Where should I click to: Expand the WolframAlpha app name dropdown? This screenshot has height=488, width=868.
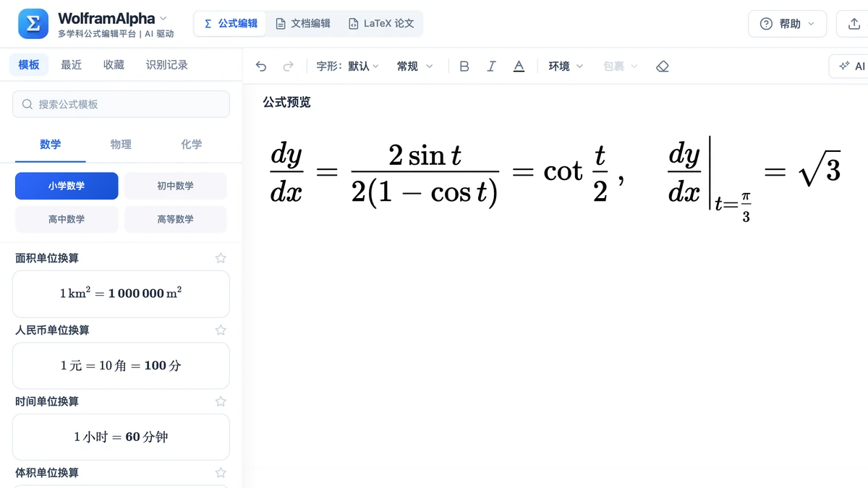pyautogui.click(x=163, y=18)
